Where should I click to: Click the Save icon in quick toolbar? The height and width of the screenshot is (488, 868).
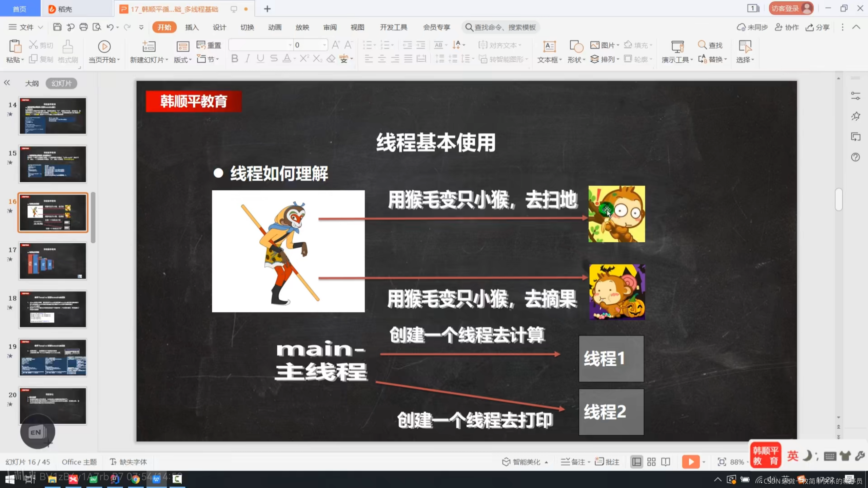[x=57, y=27]
